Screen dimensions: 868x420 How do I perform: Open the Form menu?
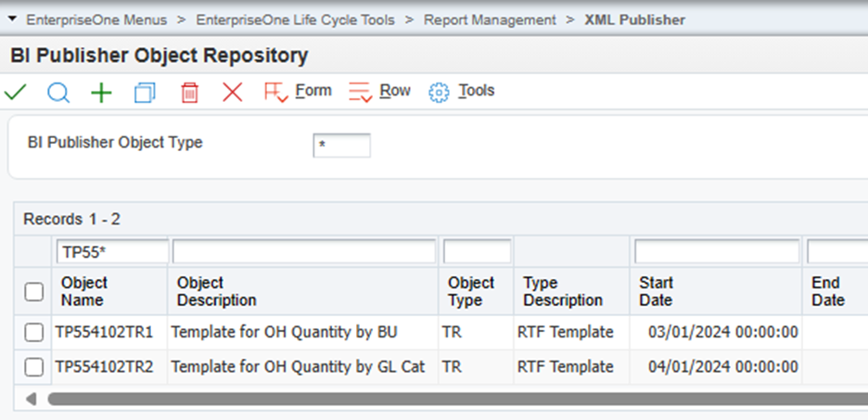pyautogui.click(x=313, y=90)
